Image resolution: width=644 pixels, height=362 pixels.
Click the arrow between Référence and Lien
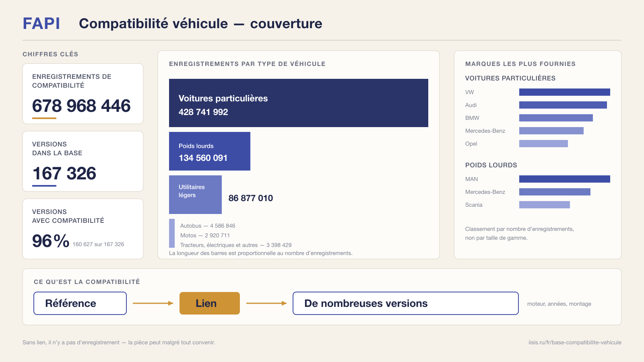pyautogui.click(x=153, y=303)
